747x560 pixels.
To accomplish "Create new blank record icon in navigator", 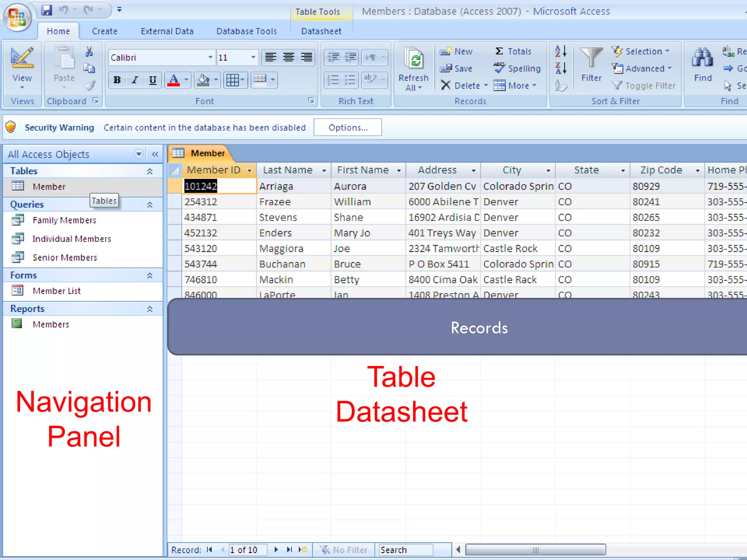I will click(303, 549).
